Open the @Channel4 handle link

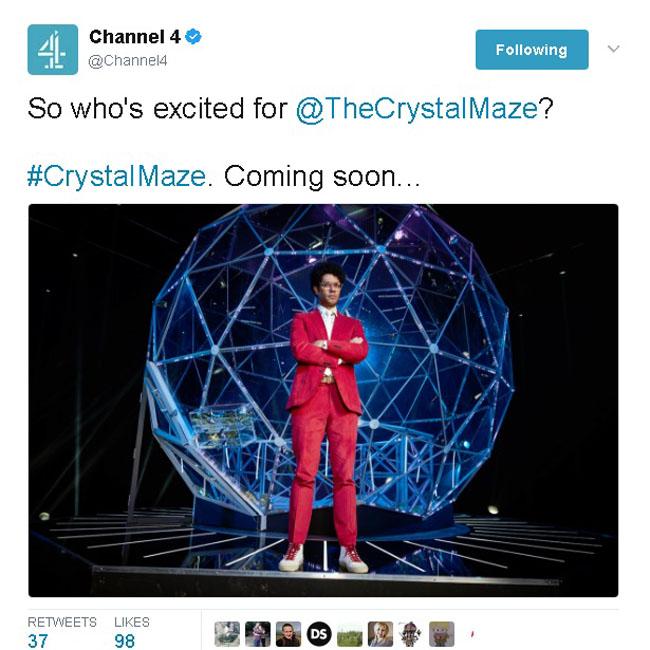(128, 61)
